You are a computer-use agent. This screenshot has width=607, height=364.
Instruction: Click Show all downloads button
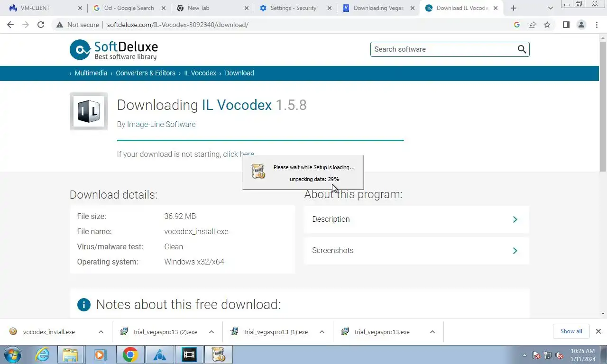pyautogui.click(x=571, y=331)
